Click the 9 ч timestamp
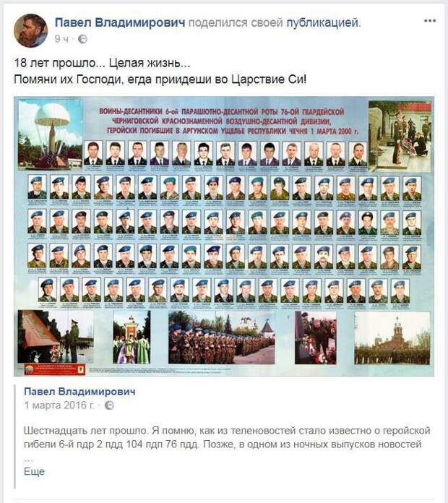 point(61,39)
